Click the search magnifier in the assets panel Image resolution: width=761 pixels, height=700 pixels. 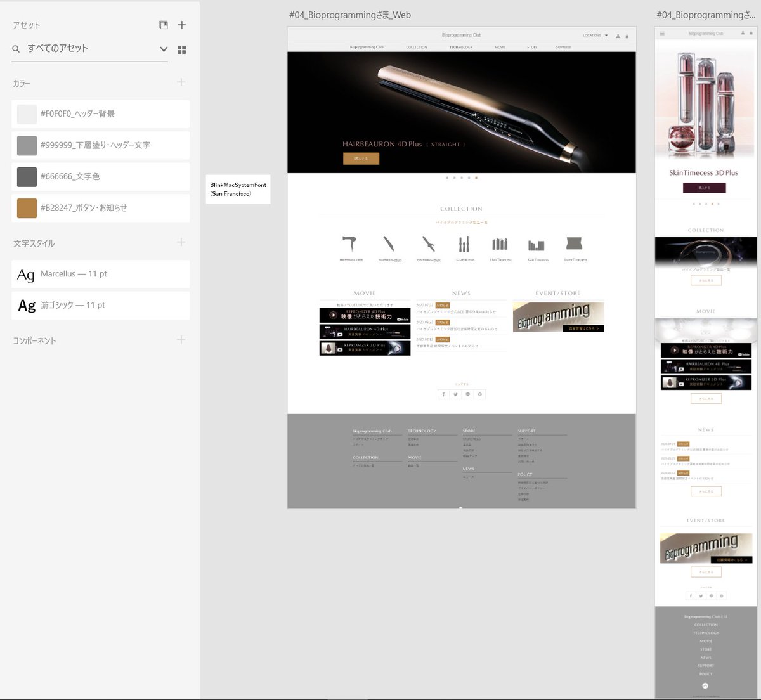pos(16,49)
